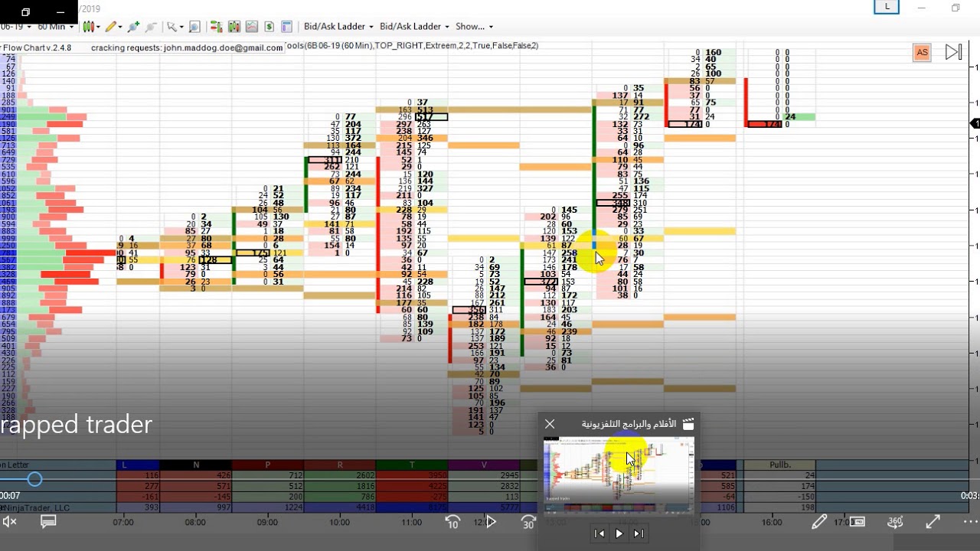
Task: Click the orange AS auto-scale button
Action: [922, 53]
